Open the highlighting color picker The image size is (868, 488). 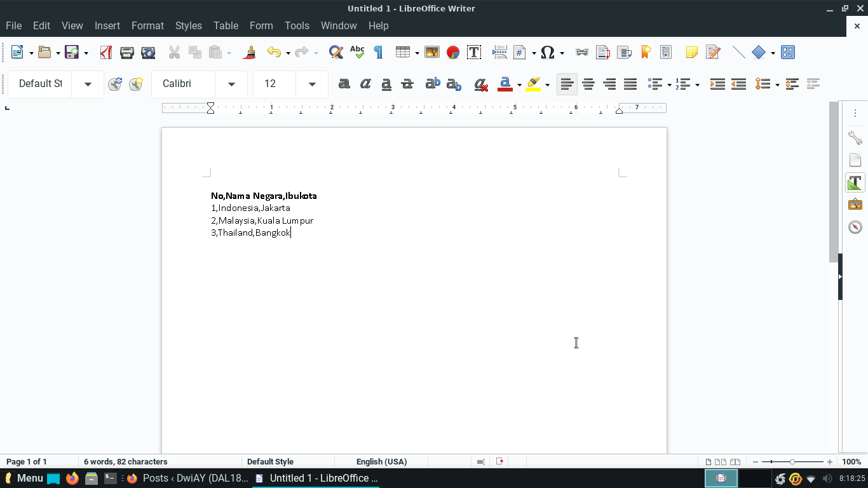point(546,83)
